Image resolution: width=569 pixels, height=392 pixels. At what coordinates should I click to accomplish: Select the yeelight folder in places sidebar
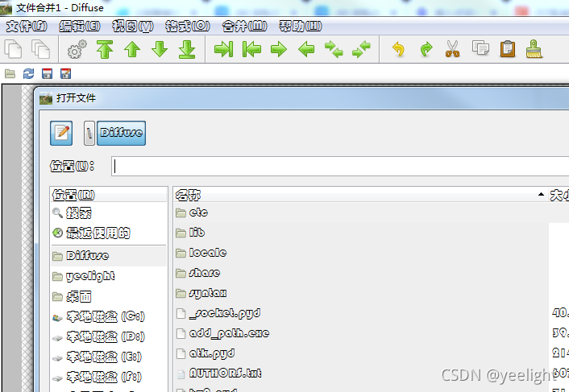point(109,276)
